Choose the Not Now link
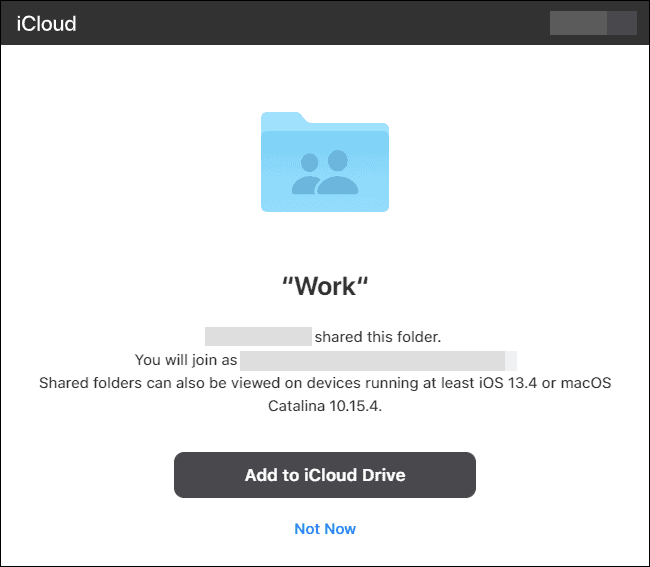This screenshot has width=650, height=567. coord(325,529)
